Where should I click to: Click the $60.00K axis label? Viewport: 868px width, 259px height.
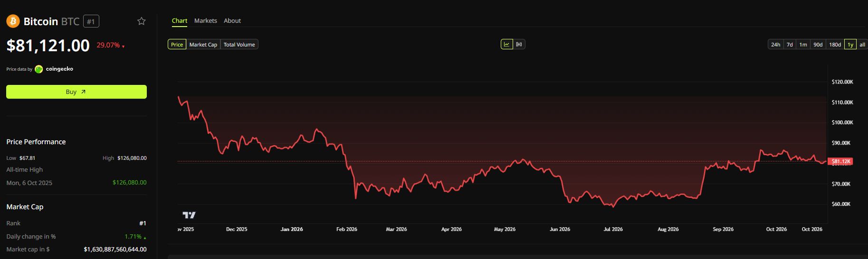coord(841,204)
